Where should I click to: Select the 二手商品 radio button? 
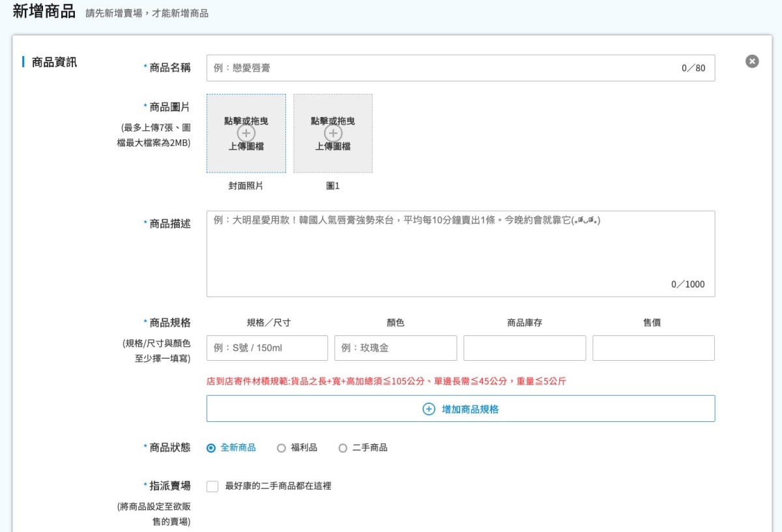343,448
